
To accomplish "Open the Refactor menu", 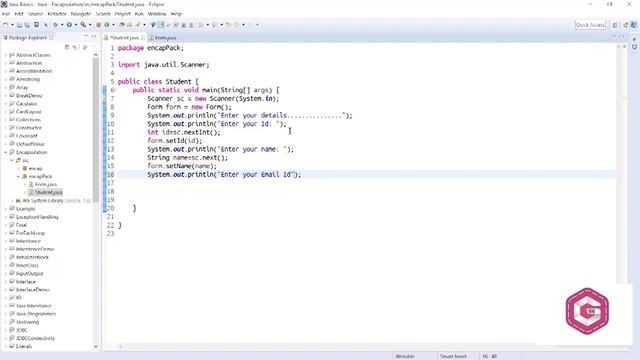I will click(57, 14).
